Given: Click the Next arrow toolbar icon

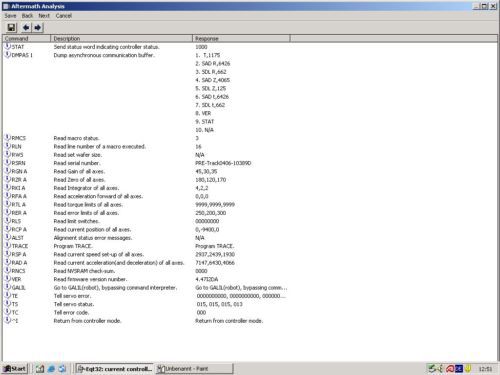Looking at the screenshot, I should [37, 27].
